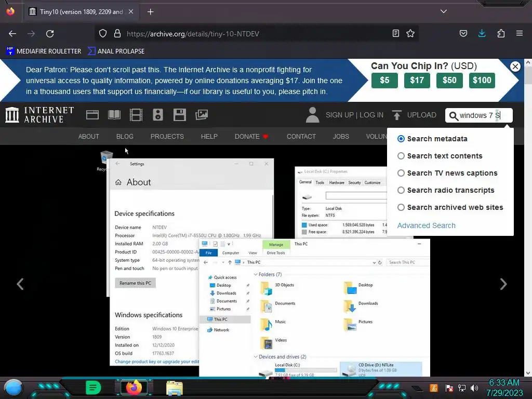Screen dimensions: 532x399
Task: Click SIGN UP | LOG IN link
Action: [354, 115]
